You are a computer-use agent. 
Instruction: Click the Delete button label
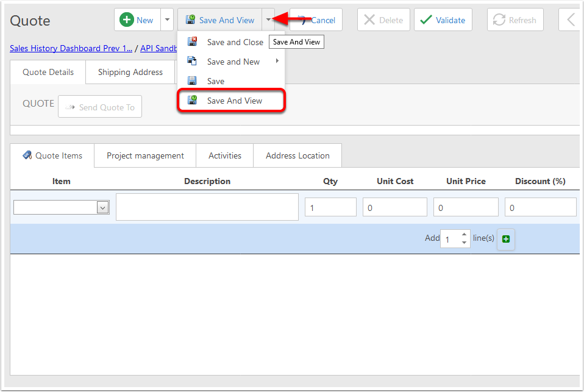[x=391, y=20]
